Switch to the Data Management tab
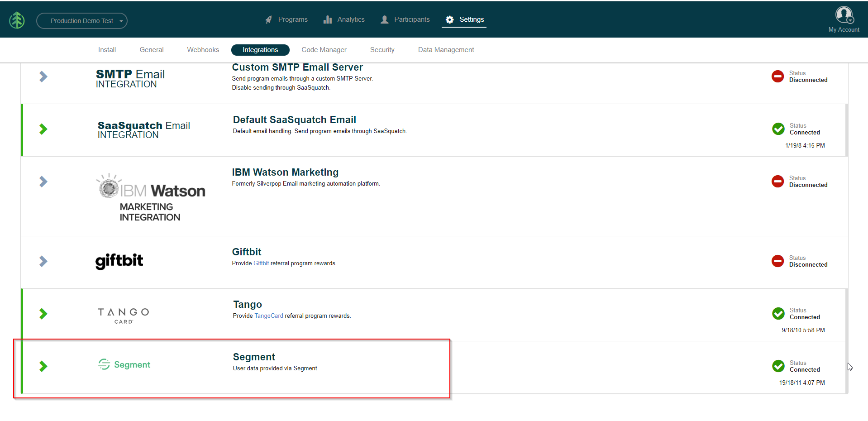Image resolution: width=868 pixels, height=421 pixels. [446, 50]
